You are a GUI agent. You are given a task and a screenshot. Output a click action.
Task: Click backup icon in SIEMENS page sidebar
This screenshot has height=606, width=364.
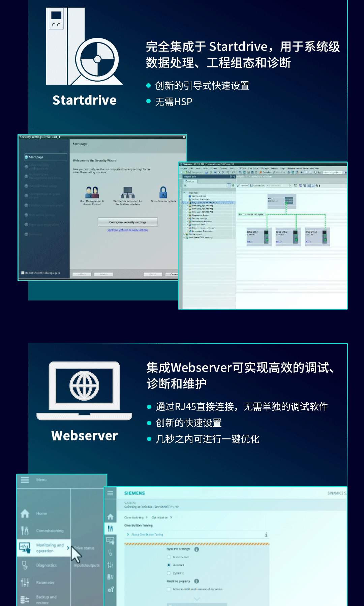[110, 577]
